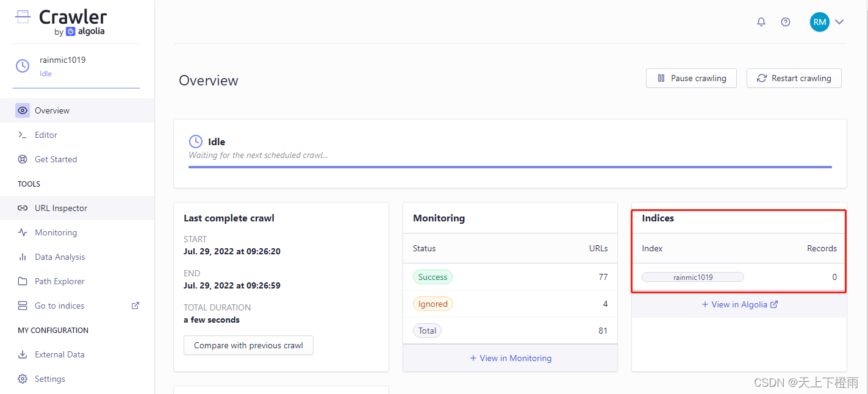Click the Success URL count 77
This screenshot has width=868, height=394.
[x=603, y=277]
